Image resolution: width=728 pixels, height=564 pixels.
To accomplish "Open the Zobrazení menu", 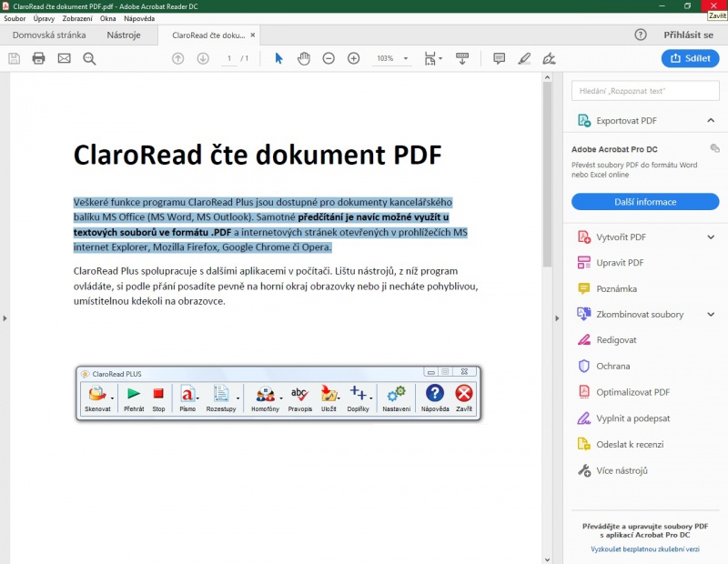I will 77,18.
